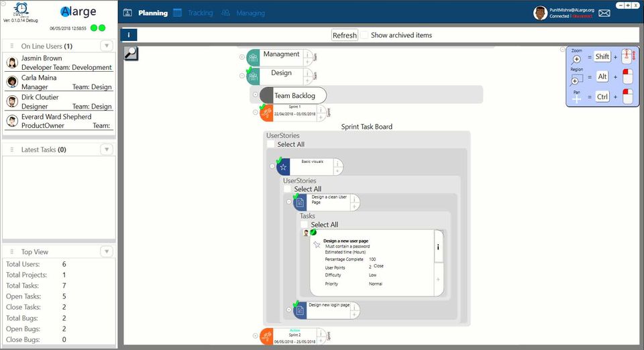Click the Region zoom icon in help panel
The image size is (644, 350).
click(576, 80)
